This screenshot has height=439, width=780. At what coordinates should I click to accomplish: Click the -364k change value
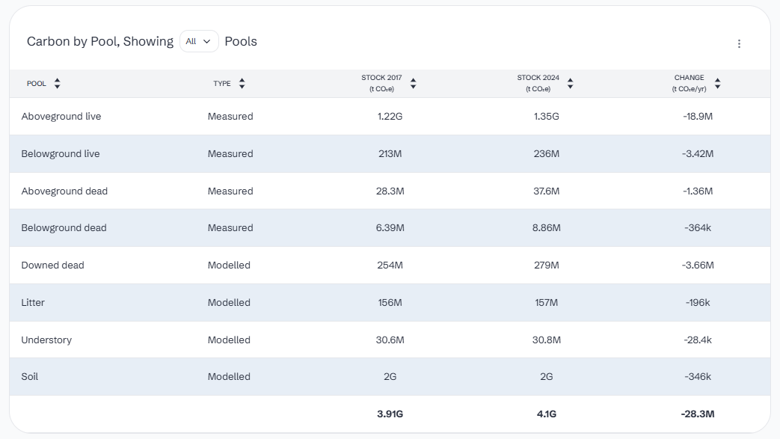697,228
